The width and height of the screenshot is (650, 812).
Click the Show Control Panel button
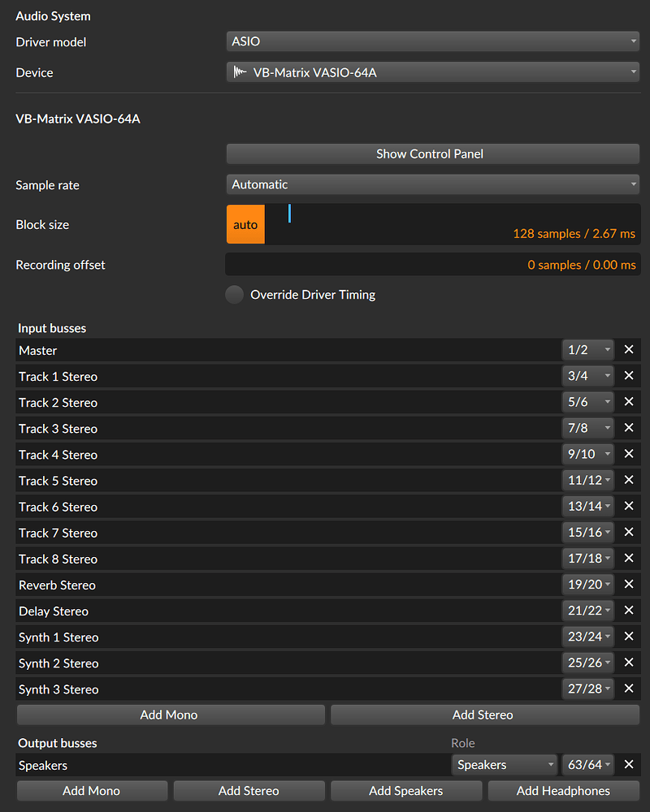429,153
